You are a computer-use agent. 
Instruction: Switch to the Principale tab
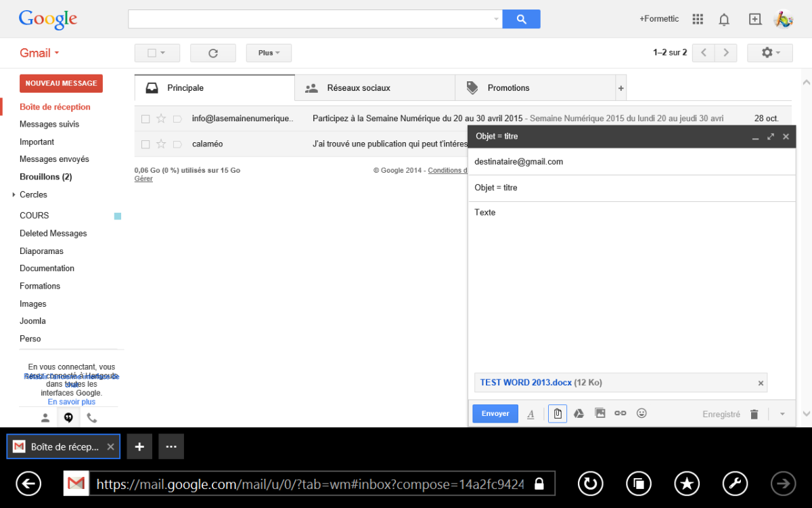pyautogui.click(x=215, y=88)
